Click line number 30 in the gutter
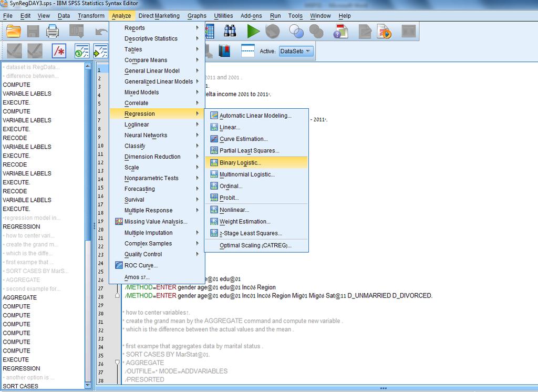 (x=101, y=314)
